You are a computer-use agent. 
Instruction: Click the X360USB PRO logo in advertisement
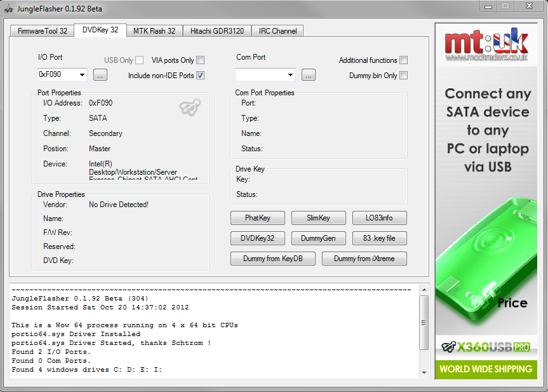[x=486, y=347]
